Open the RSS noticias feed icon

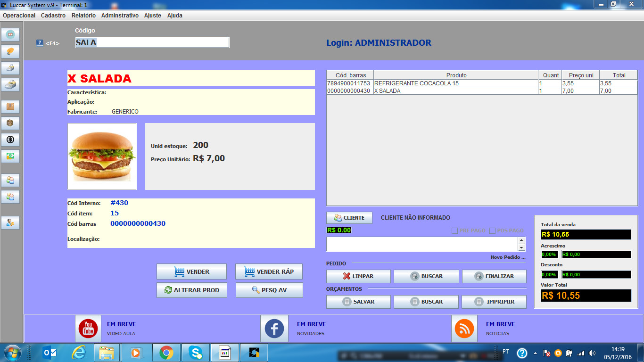coord(464,329)
